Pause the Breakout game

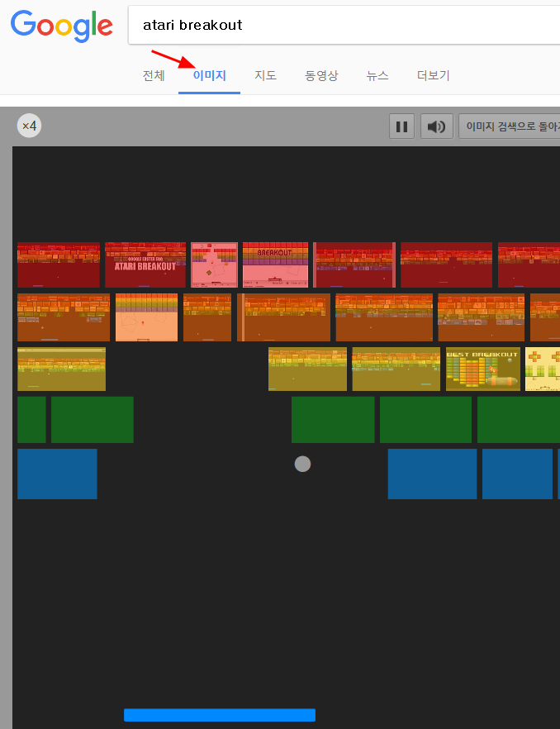point(401,126)
